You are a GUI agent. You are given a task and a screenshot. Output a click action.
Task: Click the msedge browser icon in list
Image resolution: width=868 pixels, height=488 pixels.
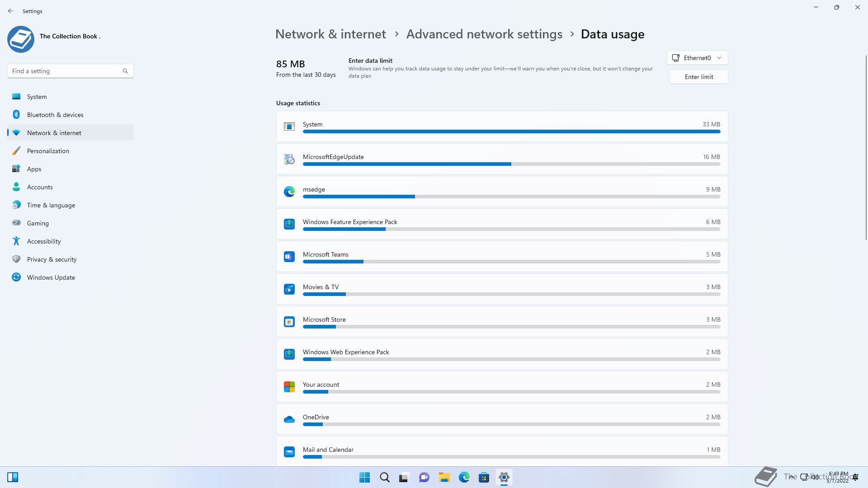289,192
